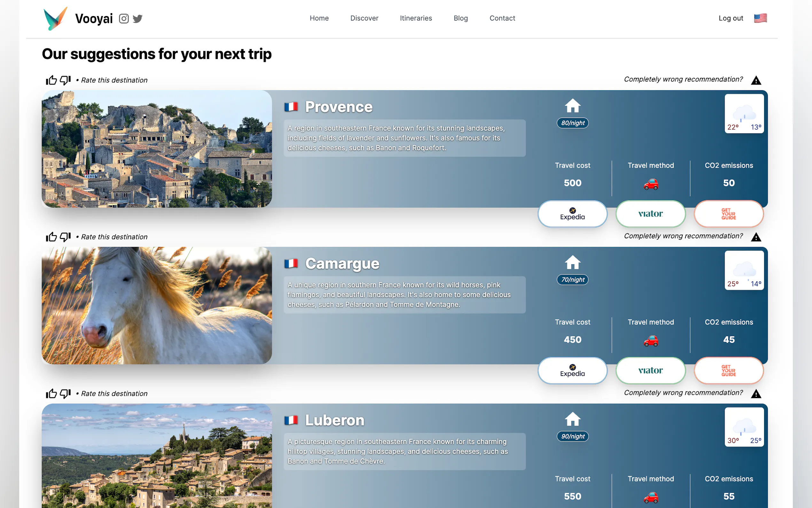Open the Vooyai Twitter bird icon
This screenshot has width=812, height=508.
[x=138, y=19]
